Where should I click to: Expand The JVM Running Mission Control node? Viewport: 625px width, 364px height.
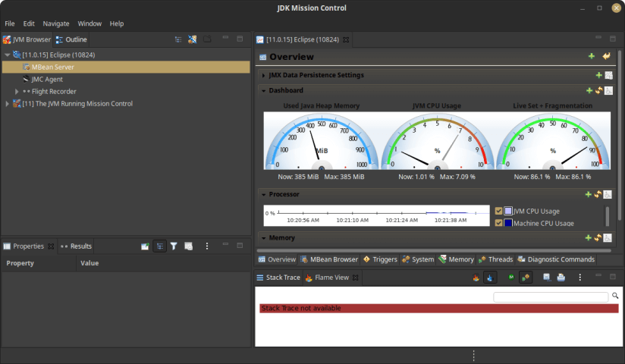(7, 104)
